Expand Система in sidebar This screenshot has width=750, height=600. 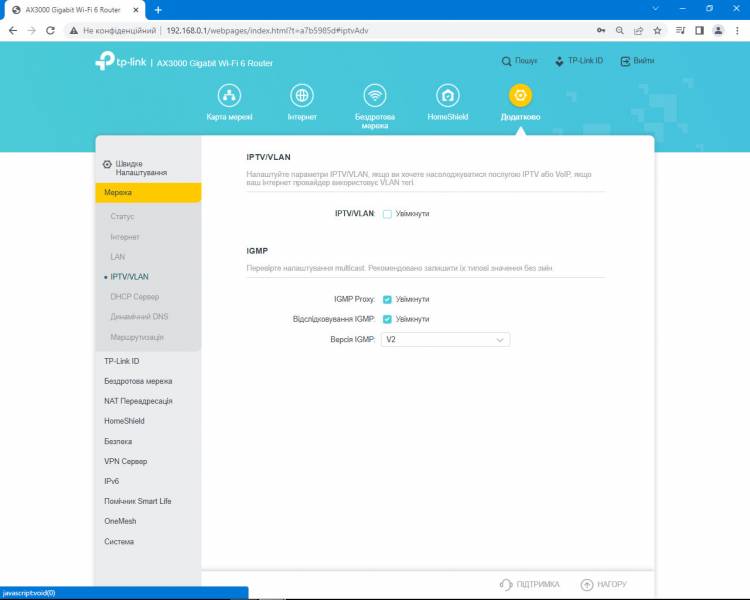[x=119, y=542]
